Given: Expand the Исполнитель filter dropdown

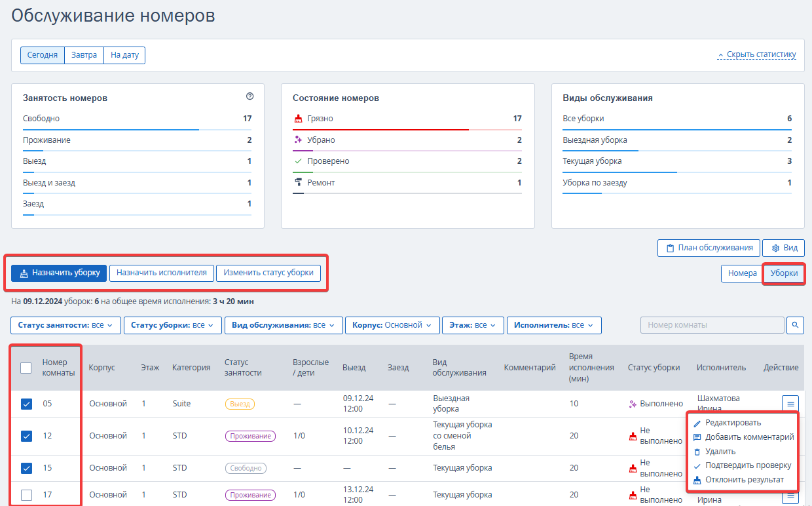Looking at the screenshot, I should click(x=554, y=325).
